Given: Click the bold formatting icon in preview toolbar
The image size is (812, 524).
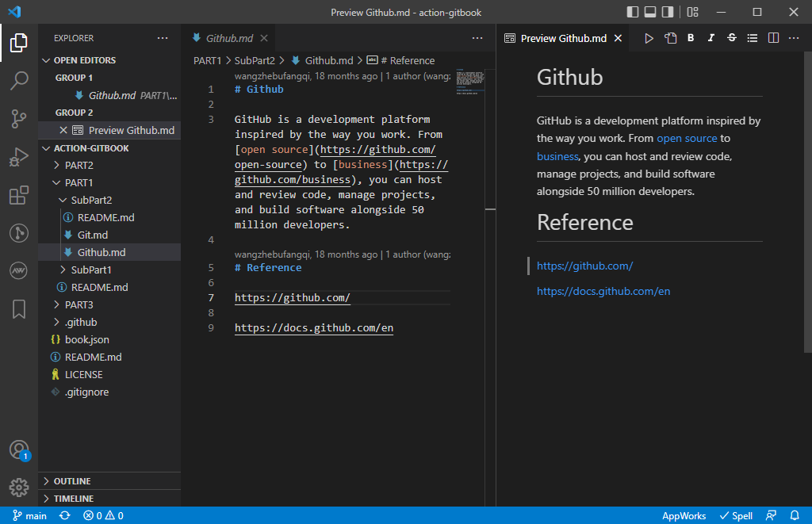Looking at the screenshot, I should point(691,38).
